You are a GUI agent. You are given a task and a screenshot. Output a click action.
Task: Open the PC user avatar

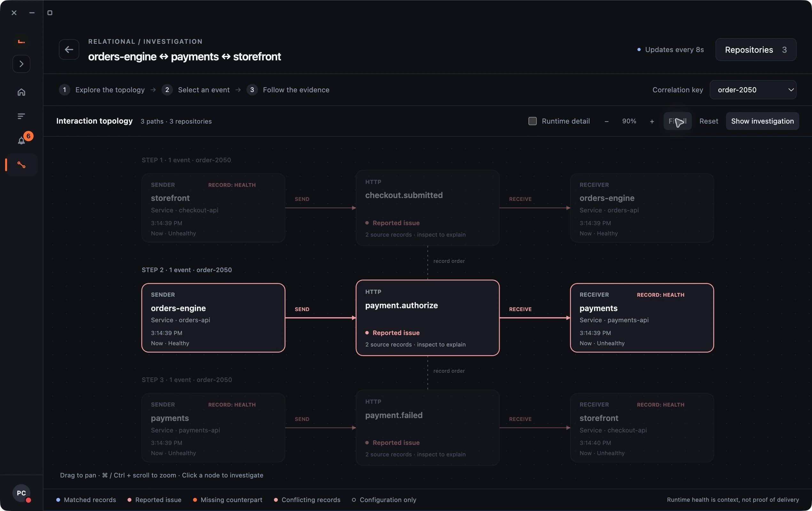21,493
